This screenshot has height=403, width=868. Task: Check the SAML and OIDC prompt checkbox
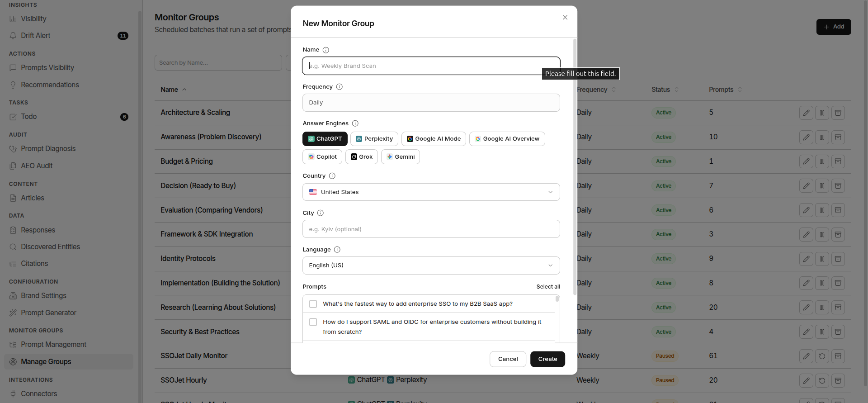click(313, 322)
